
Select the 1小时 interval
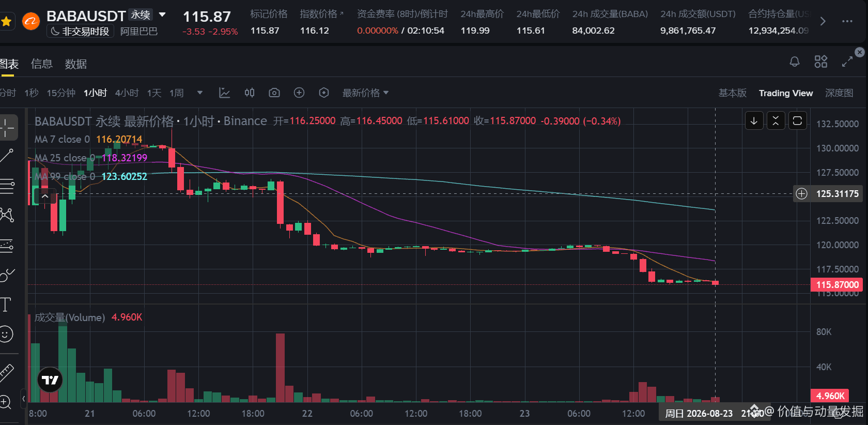(96, 93)
